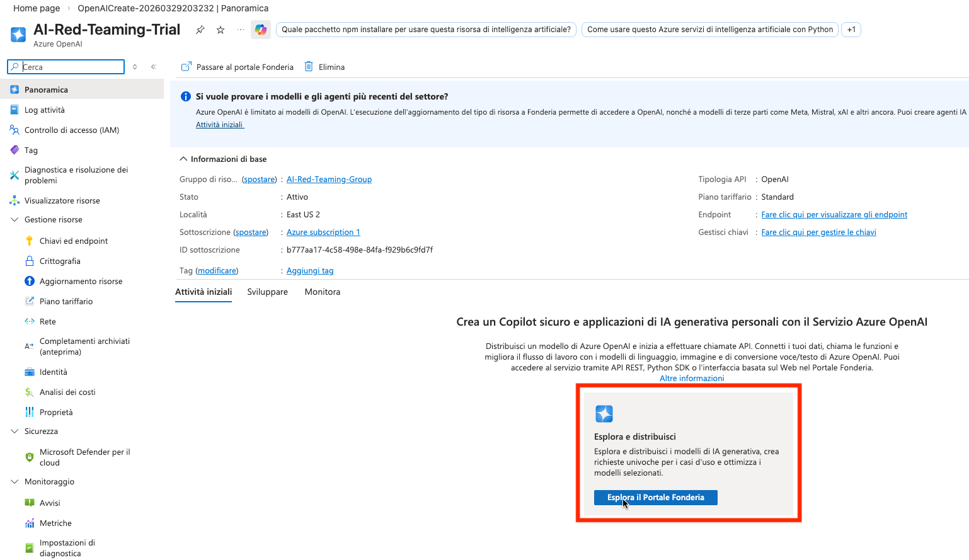Image resolution: width=969 pixels, height=560 pixels.
Task: Open Passare al portale Fonderia
Action: tap(238, 67)
